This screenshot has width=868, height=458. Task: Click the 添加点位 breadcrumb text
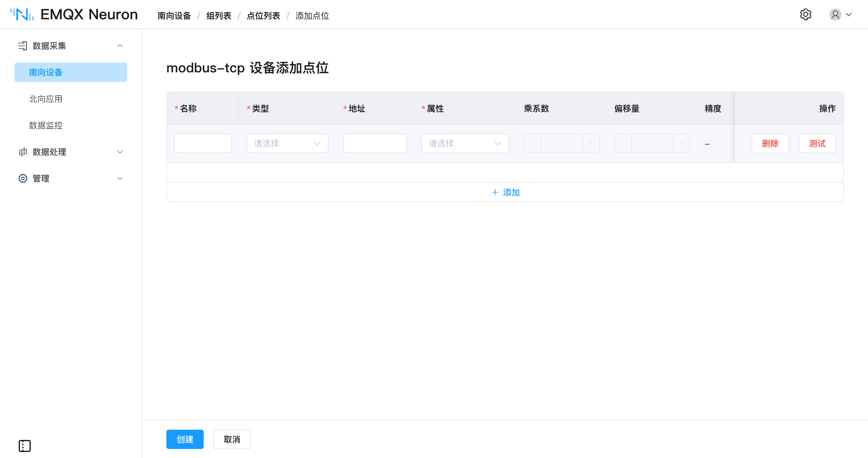(312, 16)
